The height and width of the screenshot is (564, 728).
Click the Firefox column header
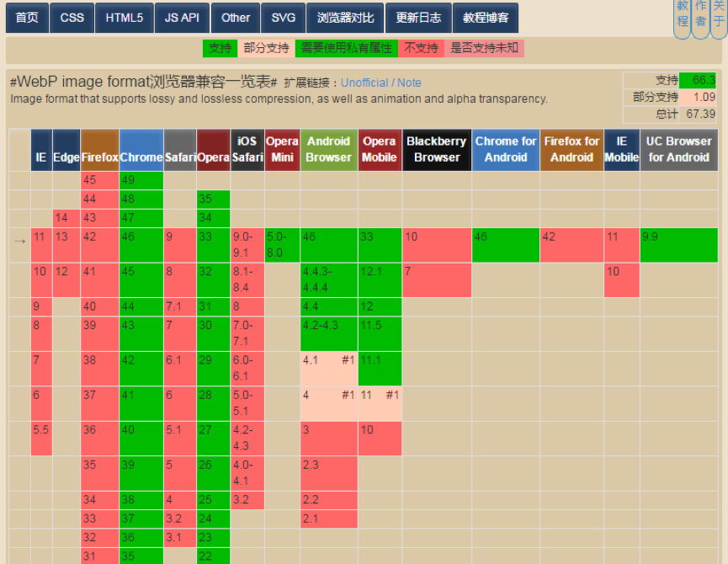[100, 150]
